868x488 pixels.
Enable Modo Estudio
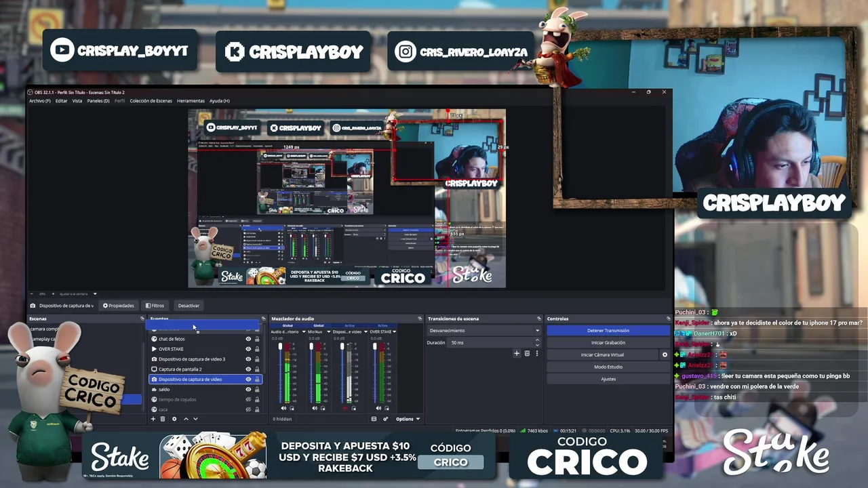[x=608, y=367]
